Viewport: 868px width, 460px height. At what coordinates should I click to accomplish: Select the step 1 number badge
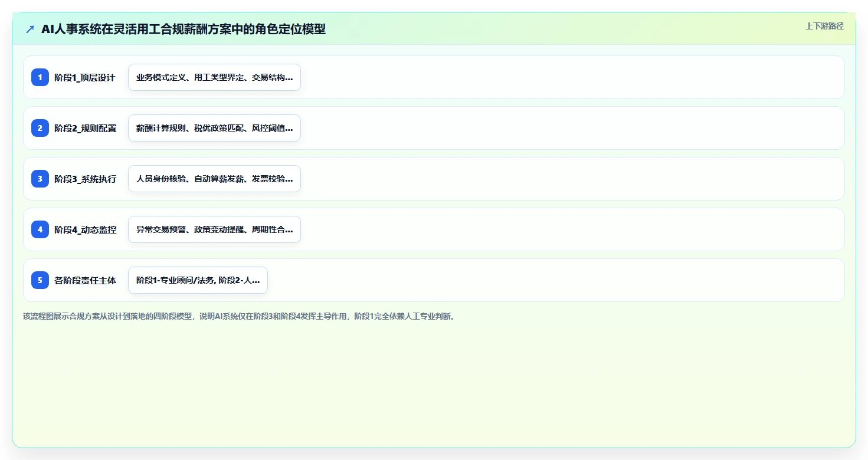coord(40,77)
